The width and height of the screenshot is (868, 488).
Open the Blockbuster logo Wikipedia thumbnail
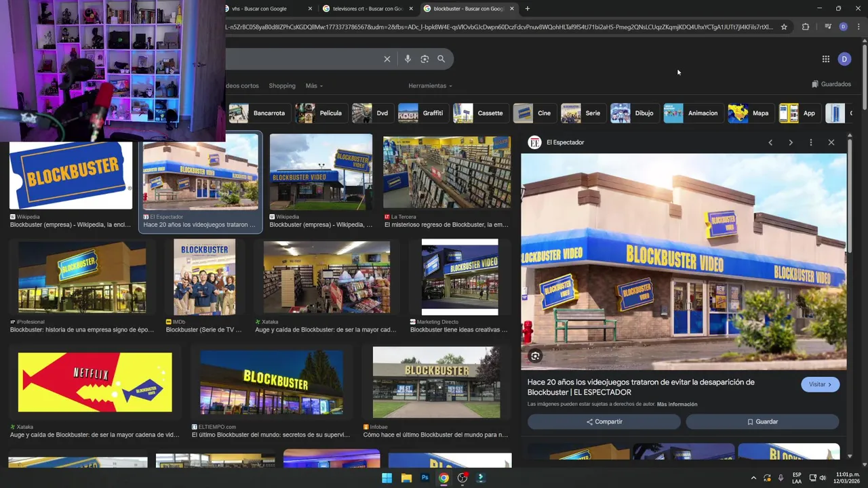(71, 175)
